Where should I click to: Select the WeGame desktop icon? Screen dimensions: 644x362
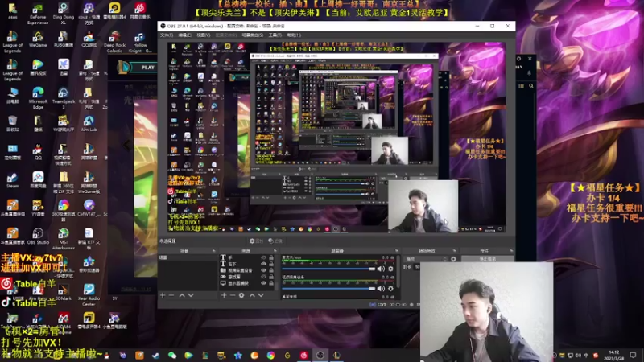(x=38, y=40)
